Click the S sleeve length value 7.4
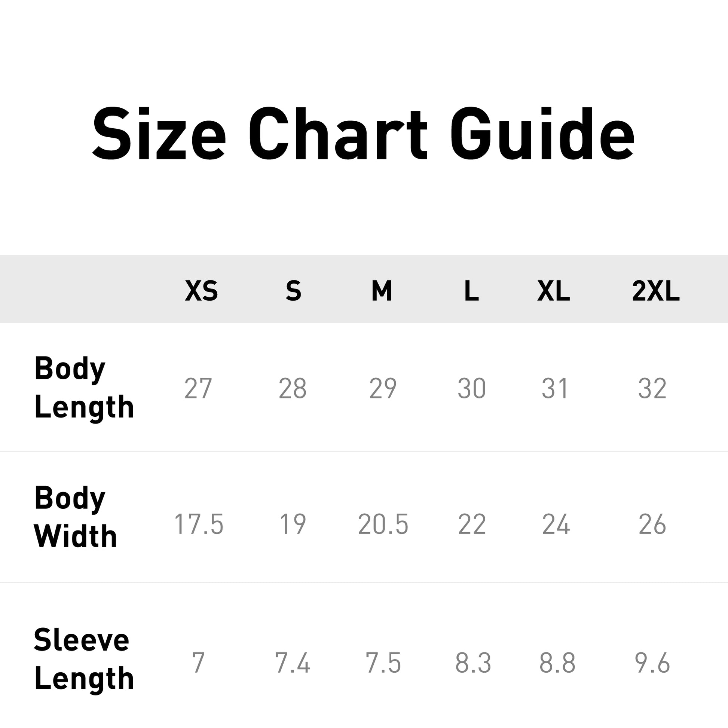The image size is (728, 728). 293,663
